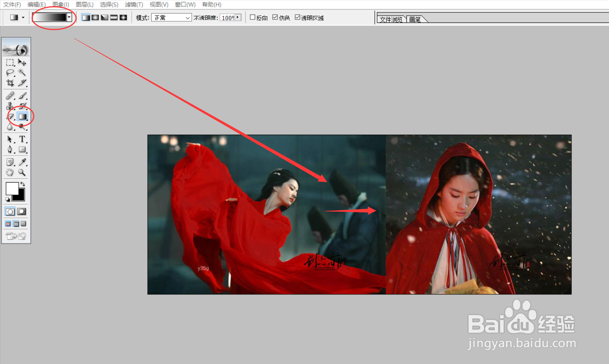Select the Slice tool
The width and height of the screenshot is (609, 364).
tap(22, 83)
